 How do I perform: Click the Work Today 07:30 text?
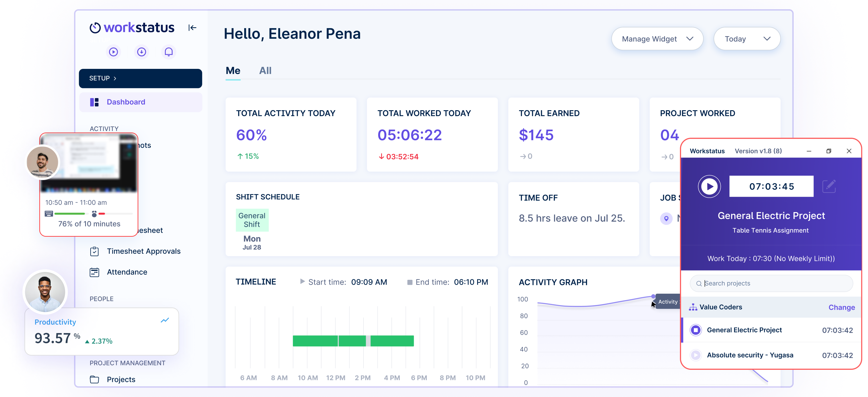(771, 258)
